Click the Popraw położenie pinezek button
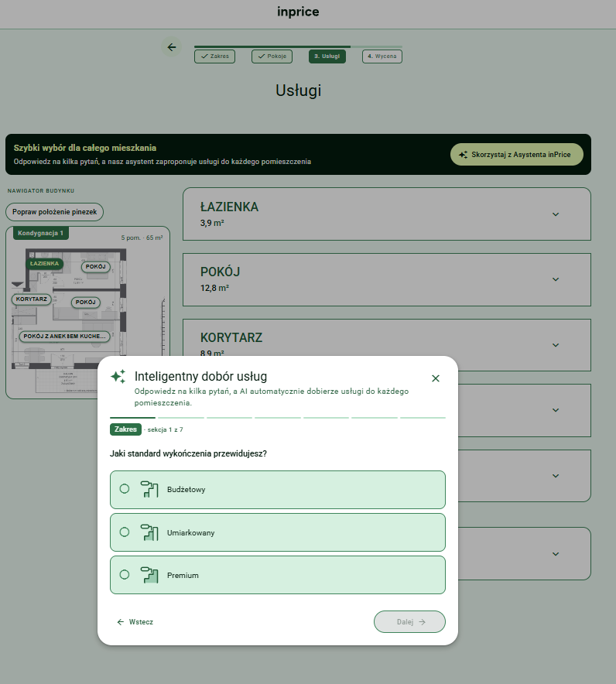Image resolution: width=616 pixels, height=684 pixels. [x=54, y=212]
